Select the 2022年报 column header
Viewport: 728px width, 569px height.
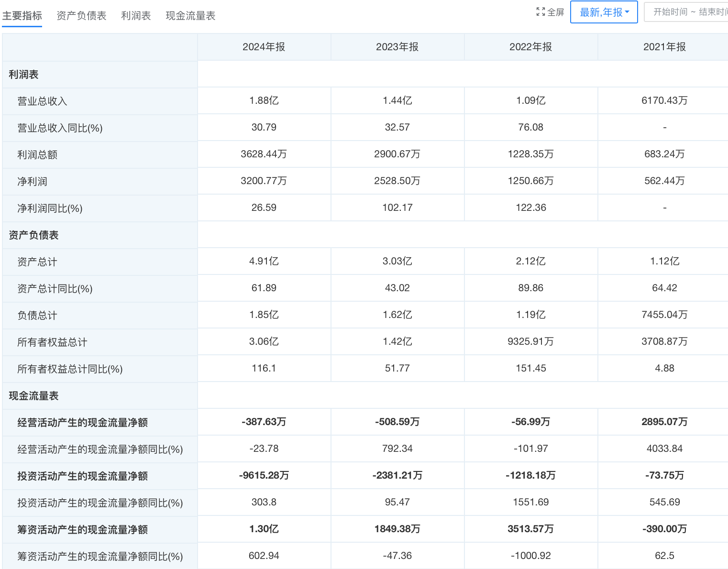tap(530, 47)
